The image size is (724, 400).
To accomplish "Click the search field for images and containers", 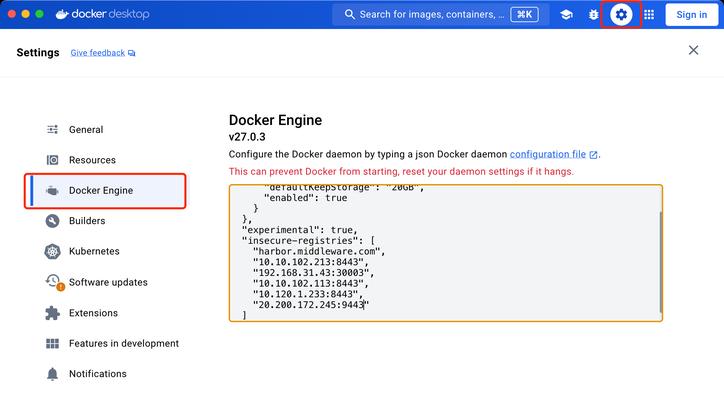I will tap(440, 14).
